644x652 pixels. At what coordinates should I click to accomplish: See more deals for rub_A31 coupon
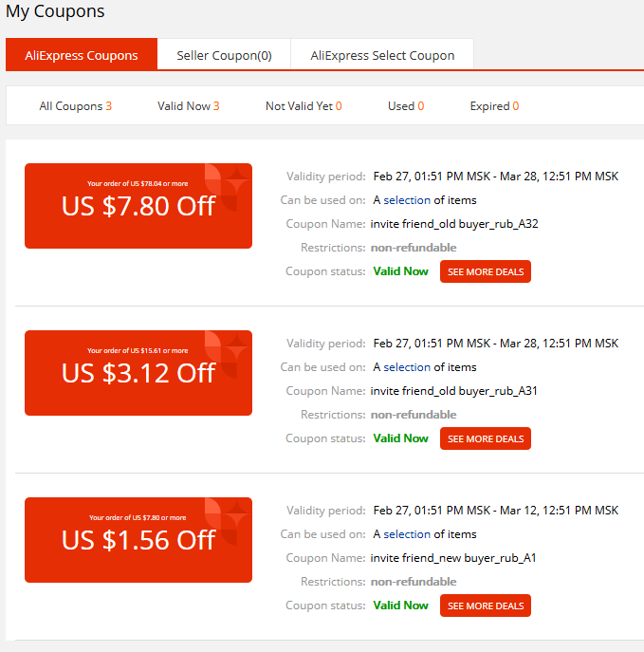tap(486, 438)
